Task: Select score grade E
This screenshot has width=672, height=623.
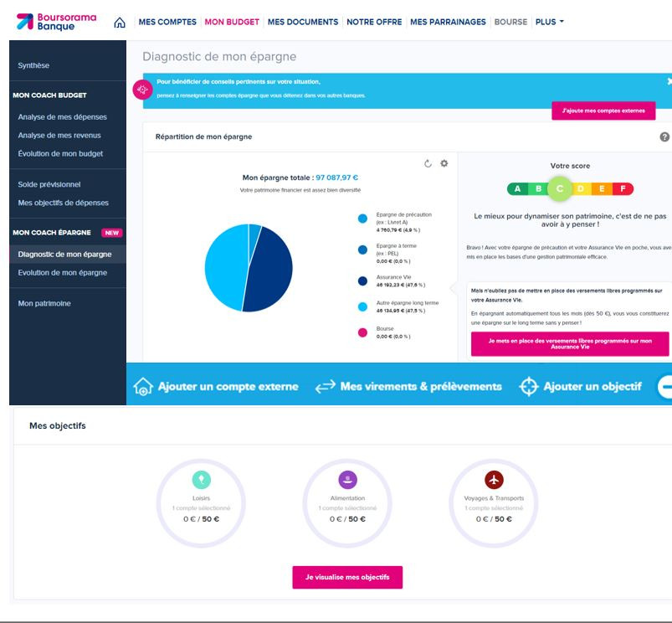Action: (602, 188)
